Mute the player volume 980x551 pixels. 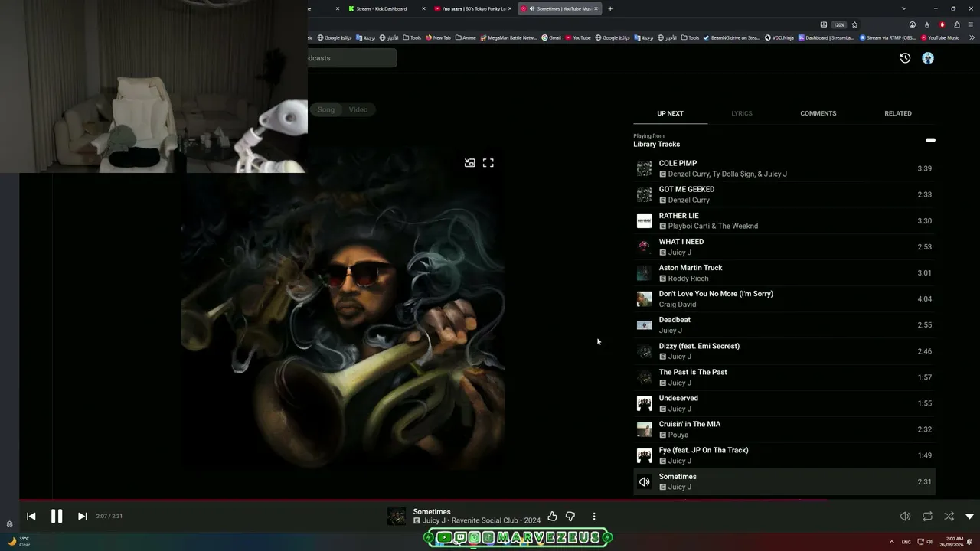pos(905,517)
